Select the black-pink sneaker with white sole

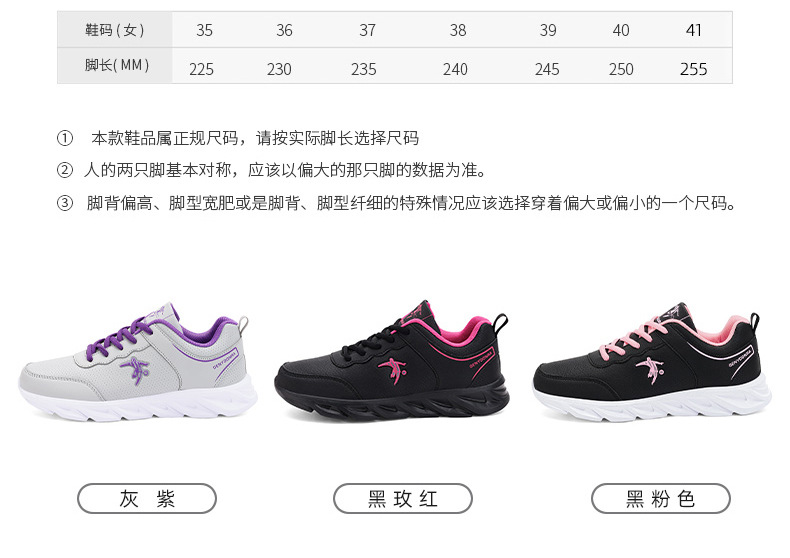pos(651,362)
